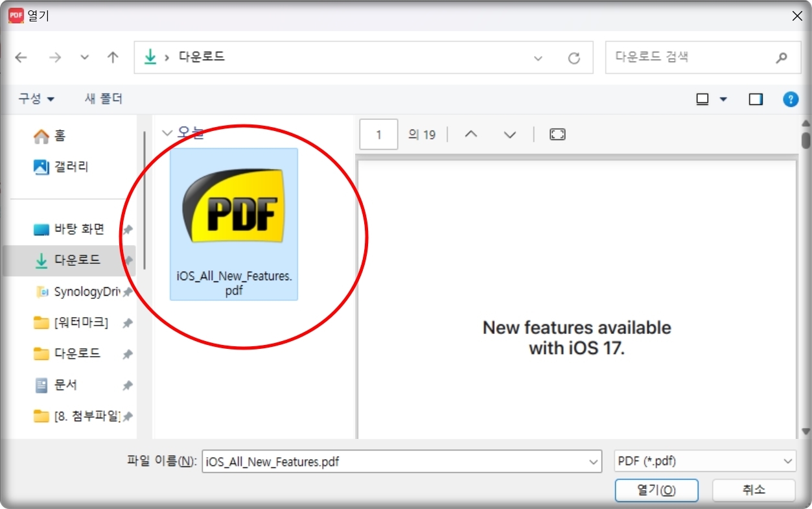This screenshot has height=509, width=812.
Task: Select 갤러리 in the navigation pane
Action: pos(61,167)
